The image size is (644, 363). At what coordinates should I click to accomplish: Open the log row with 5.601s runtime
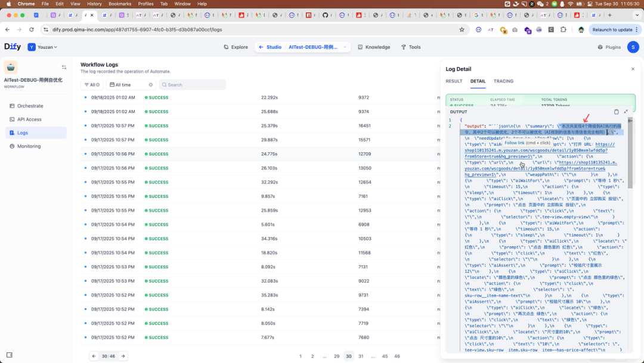(261, 224)
